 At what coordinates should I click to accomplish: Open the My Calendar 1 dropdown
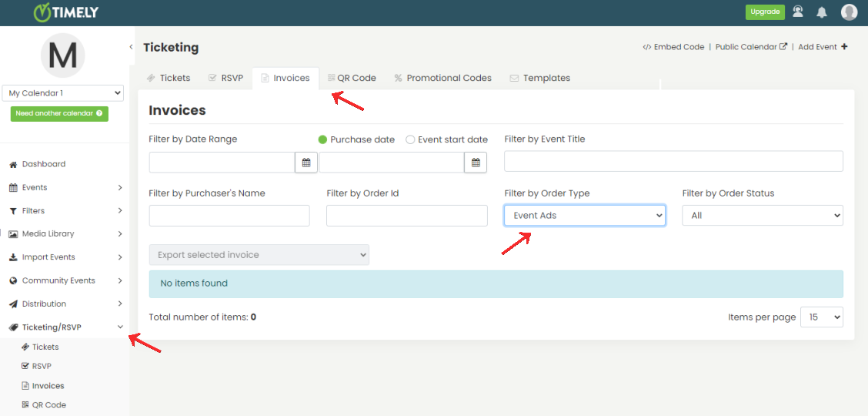(62, 93)
